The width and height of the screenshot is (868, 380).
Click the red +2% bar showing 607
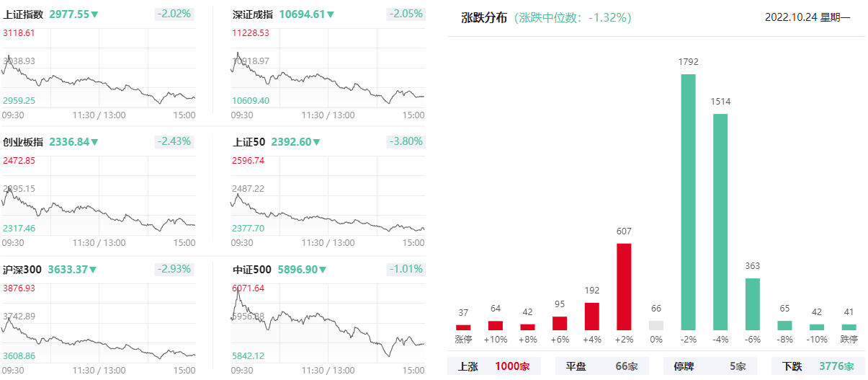(x=624, y=287)
